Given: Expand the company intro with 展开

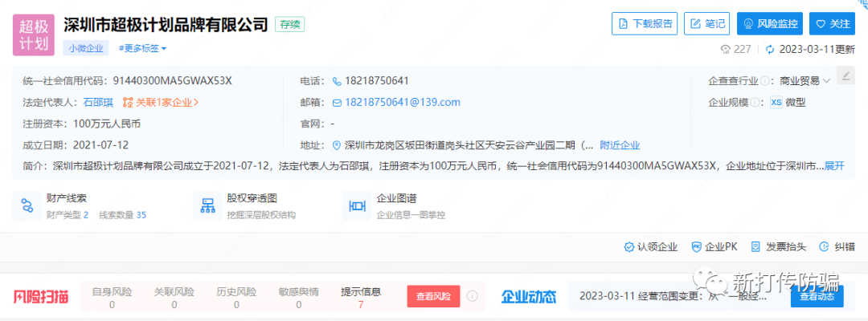Looking at the screenshot, I should [835, 166].
